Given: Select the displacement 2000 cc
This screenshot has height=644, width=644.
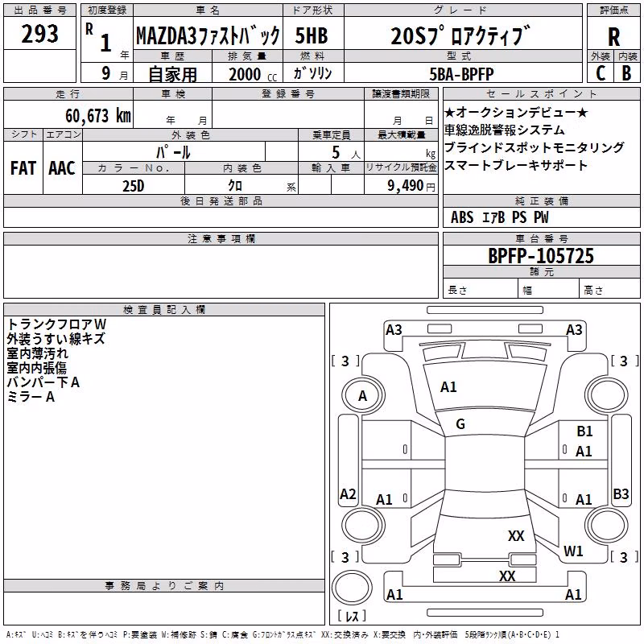Looking at the screenshot, I should pyautogui.click(x=253, y=74).
